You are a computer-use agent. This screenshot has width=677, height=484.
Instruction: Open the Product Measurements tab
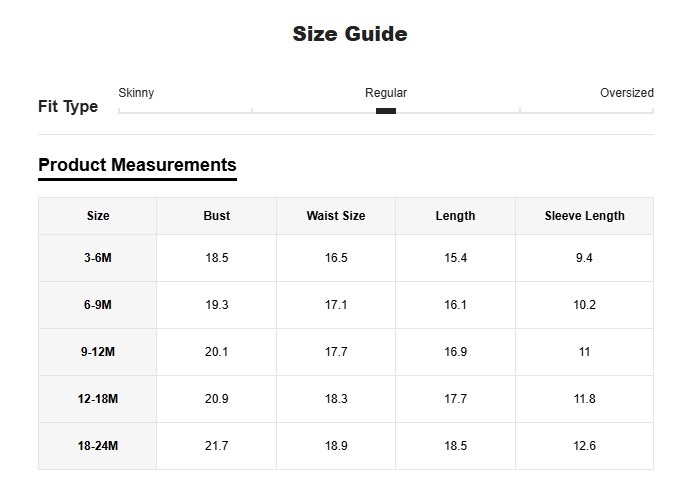137,165
